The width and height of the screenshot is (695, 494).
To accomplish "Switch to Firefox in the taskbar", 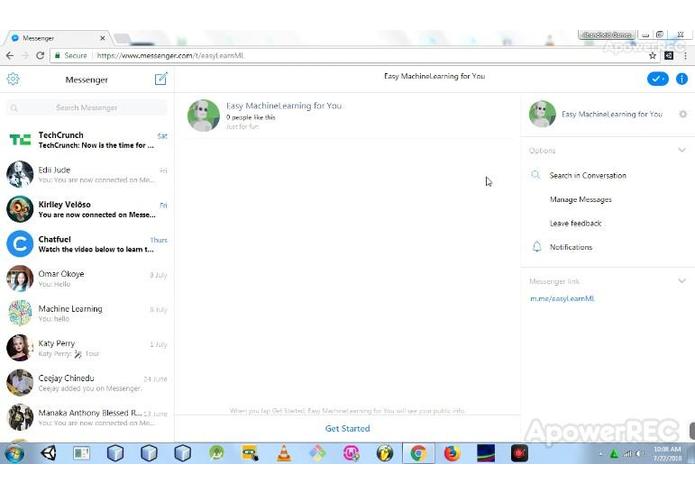I will (452, 453).
